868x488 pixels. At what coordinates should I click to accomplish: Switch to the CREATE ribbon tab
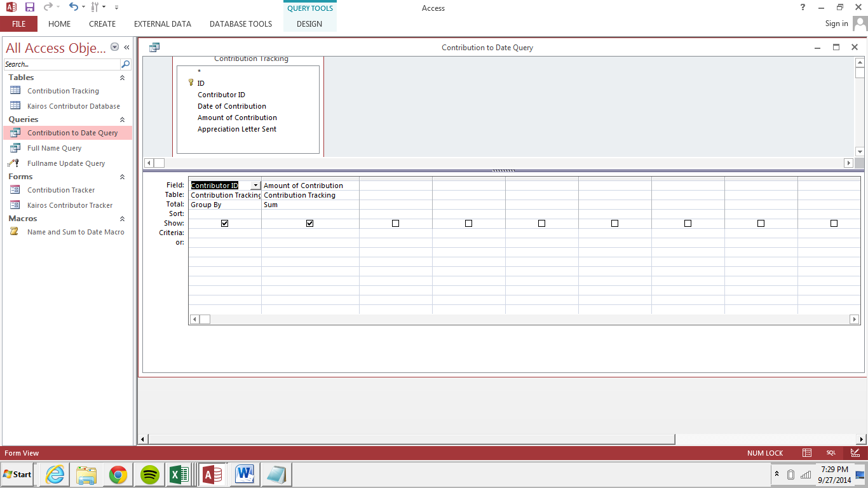tap(102, 24)
